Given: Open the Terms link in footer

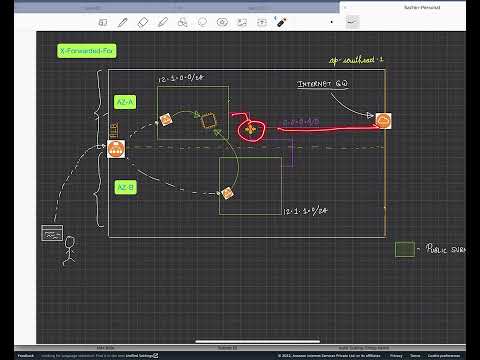Looking at the screenshot, I should [415, 356].
